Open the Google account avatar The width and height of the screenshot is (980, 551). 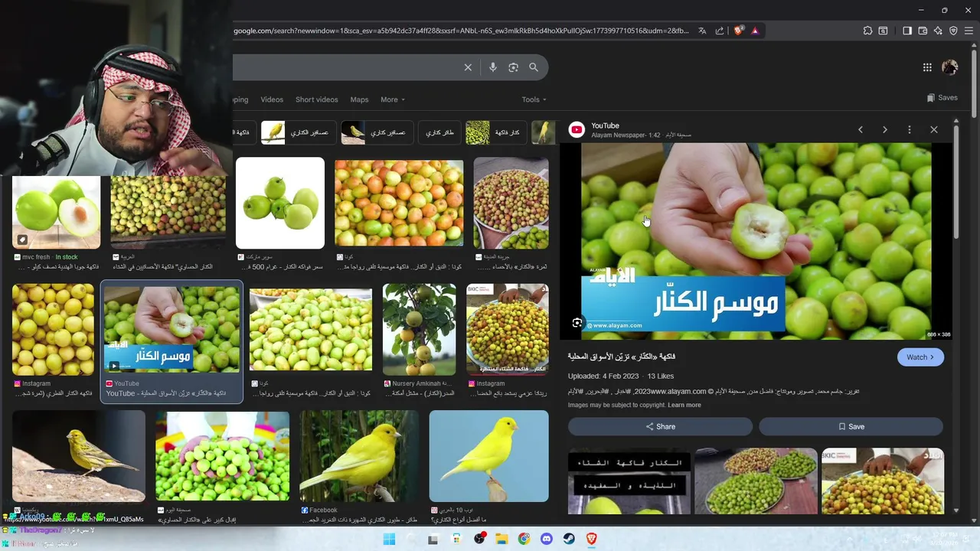coord(950,67)
